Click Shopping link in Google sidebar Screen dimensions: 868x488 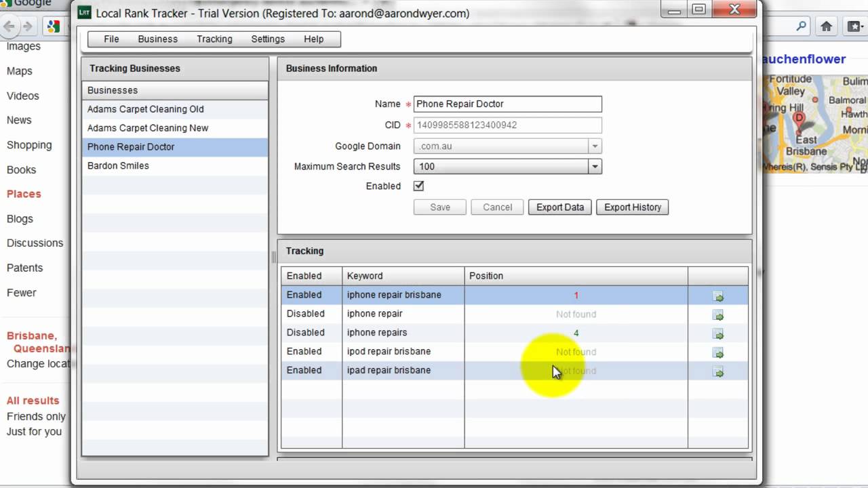[x=29, y=145]
